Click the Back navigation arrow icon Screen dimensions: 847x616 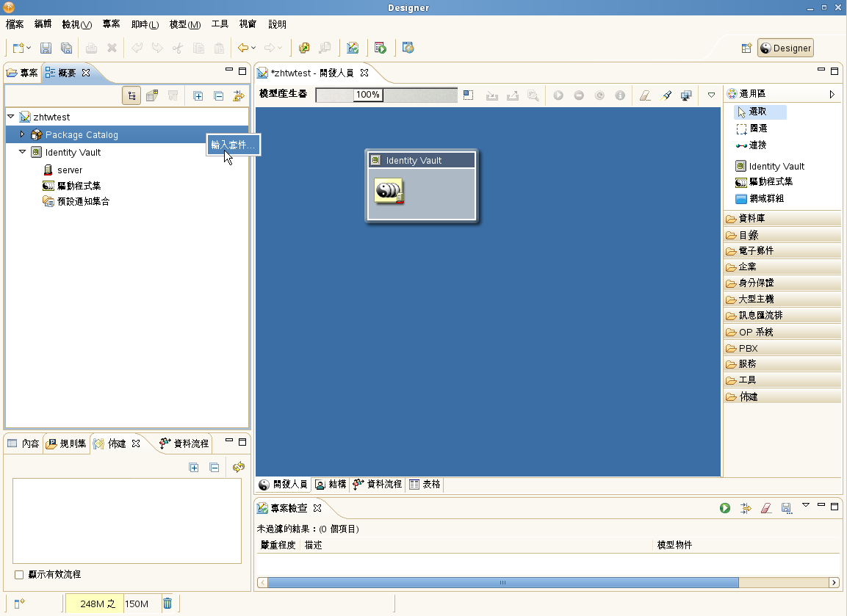click(243, 48)
